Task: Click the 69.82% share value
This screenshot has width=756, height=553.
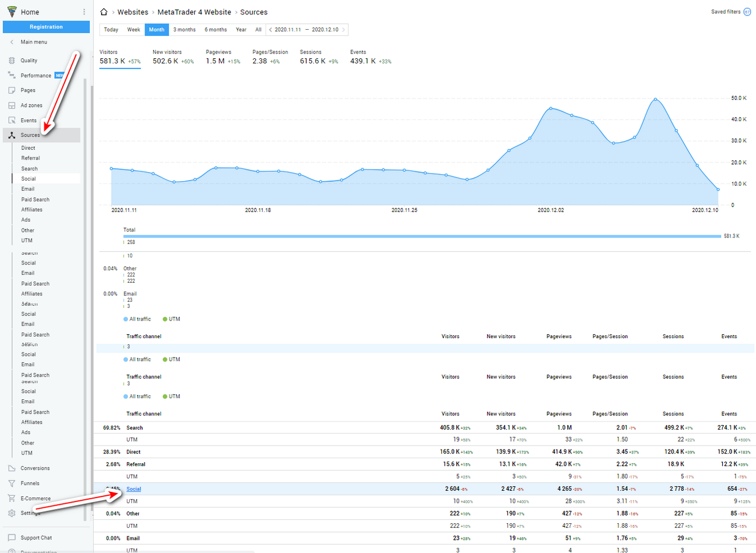Action: 111,428
